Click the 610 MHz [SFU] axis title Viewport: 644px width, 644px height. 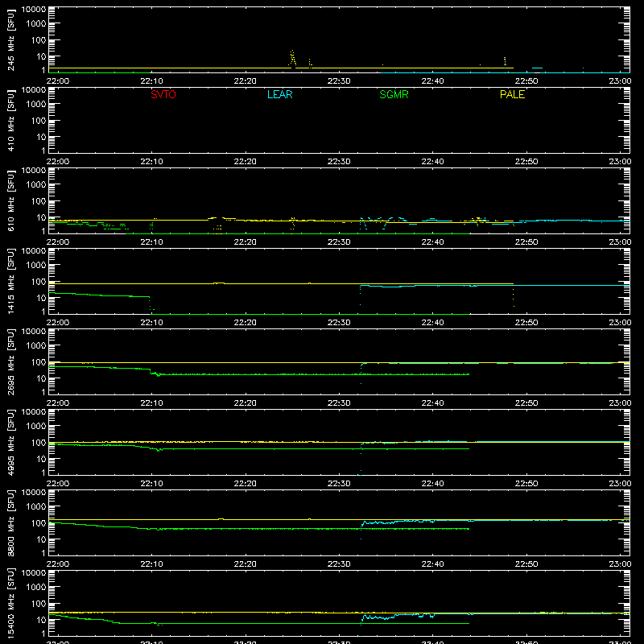pyautogui.click(x=10, y=202)
